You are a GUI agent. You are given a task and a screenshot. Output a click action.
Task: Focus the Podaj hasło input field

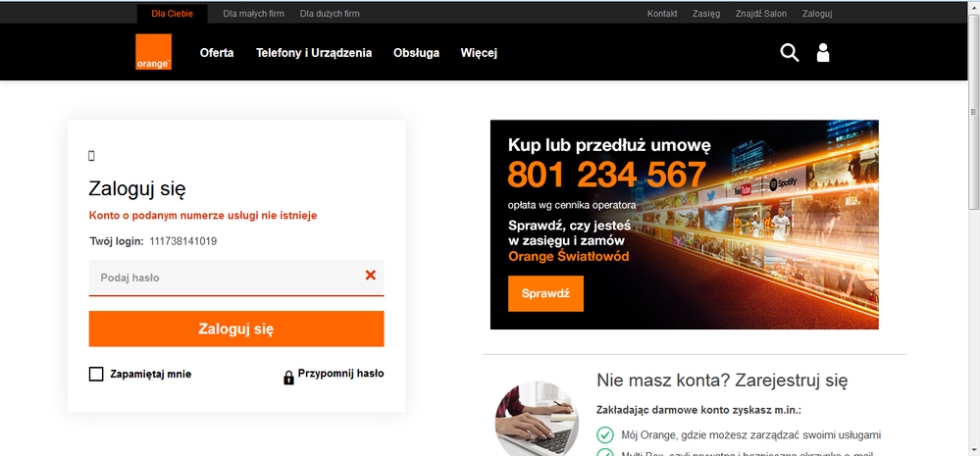click(236, 278)
